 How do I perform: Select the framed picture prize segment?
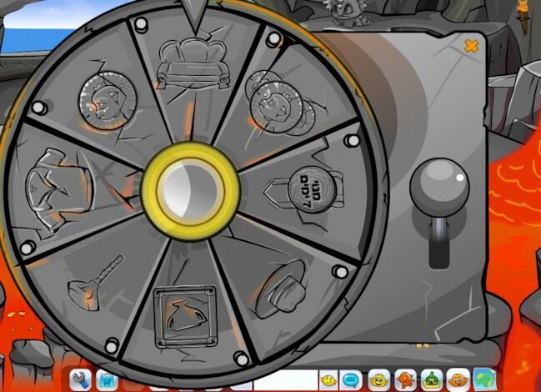point(186,317)
